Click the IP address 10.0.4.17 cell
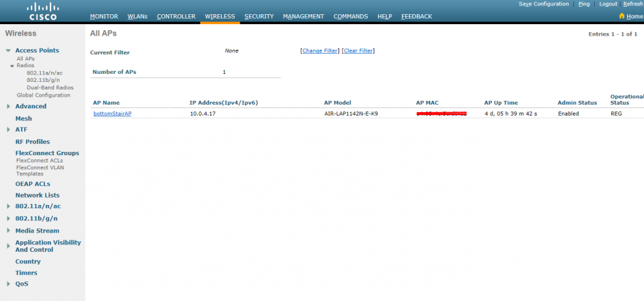 [x=203, y=114]
